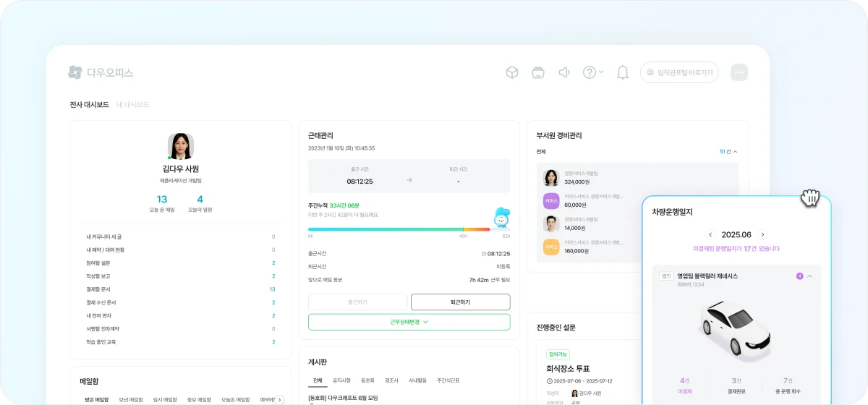Click the 다우오피스 logo

[101, 72]
